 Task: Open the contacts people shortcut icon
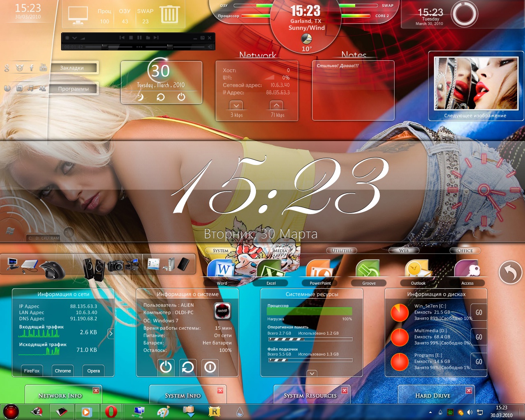tap(43, 88)
